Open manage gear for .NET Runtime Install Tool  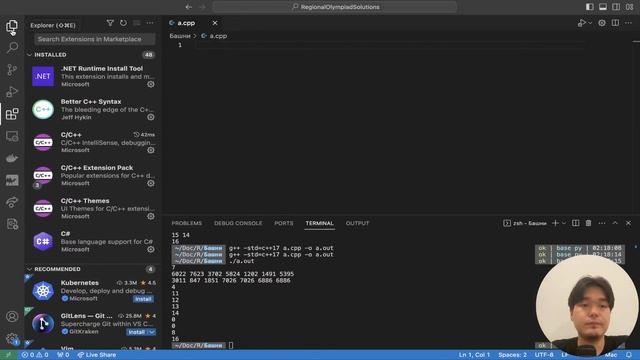[151, 84]
